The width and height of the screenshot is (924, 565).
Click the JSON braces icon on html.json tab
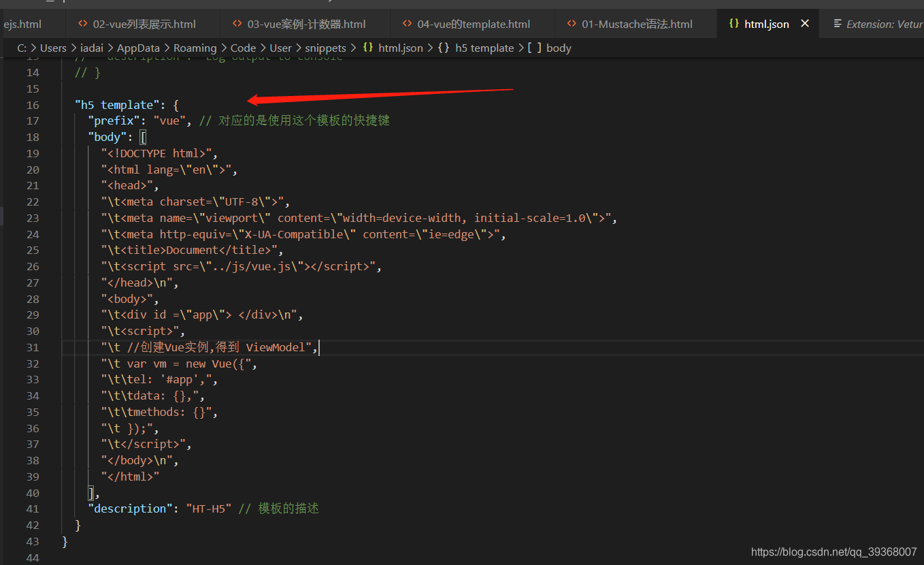point(734,23)
